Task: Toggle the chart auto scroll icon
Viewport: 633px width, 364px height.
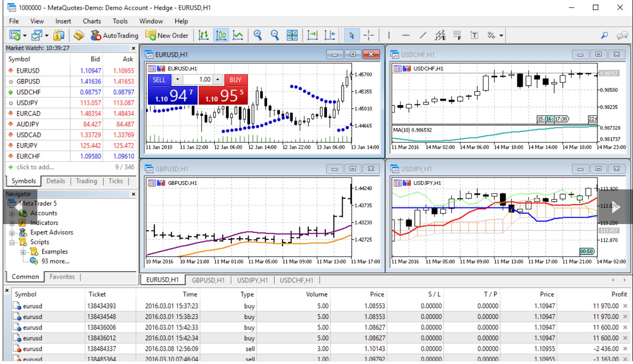Action: click(313, 35)
